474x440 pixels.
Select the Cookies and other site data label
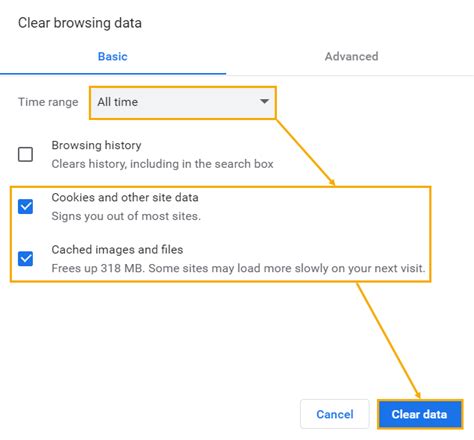(x=125, y=197)
